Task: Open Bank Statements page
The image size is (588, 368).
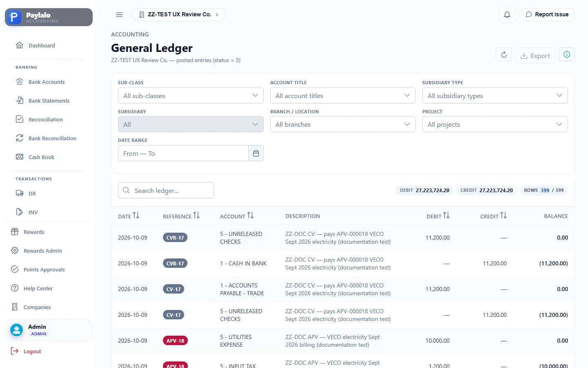Action: (x=42, y=101)
